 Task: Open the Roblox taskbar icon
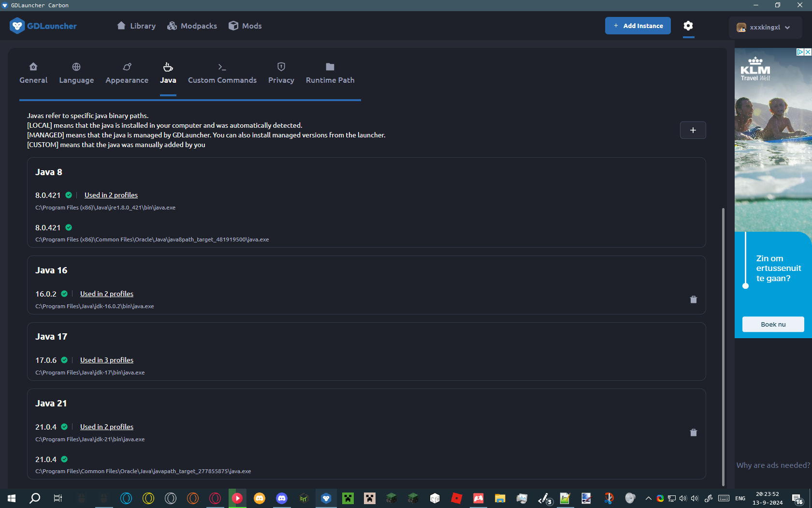pyautogui.click(x=456, y=498)
